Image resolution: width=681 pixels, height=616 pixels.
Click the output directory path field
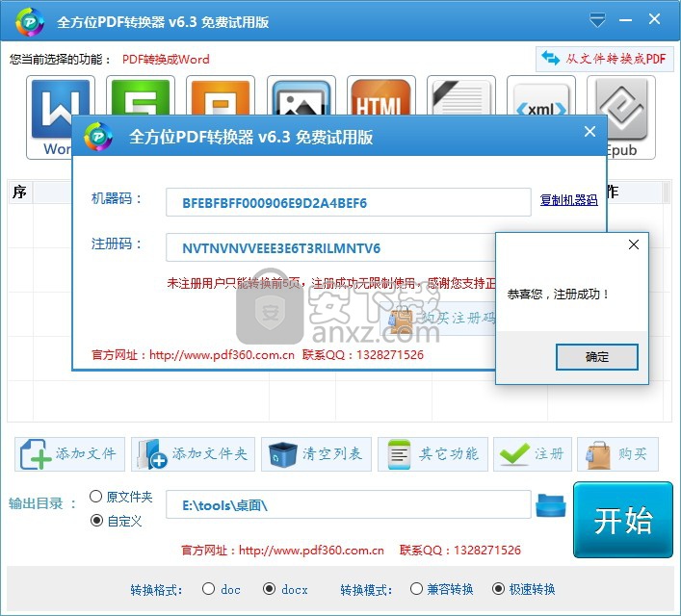tap(349, 504)
